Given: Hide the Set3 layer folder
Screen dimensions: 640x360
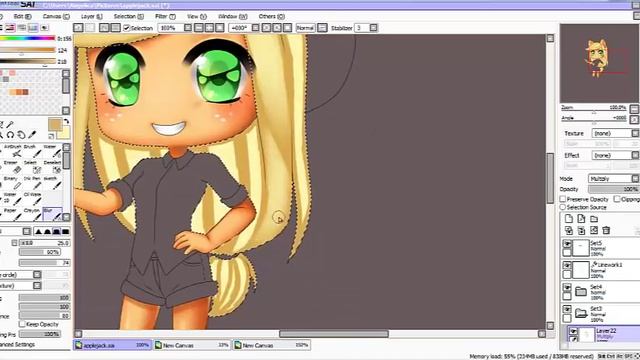Looking at the screenshot, I should tap(567, 309).
